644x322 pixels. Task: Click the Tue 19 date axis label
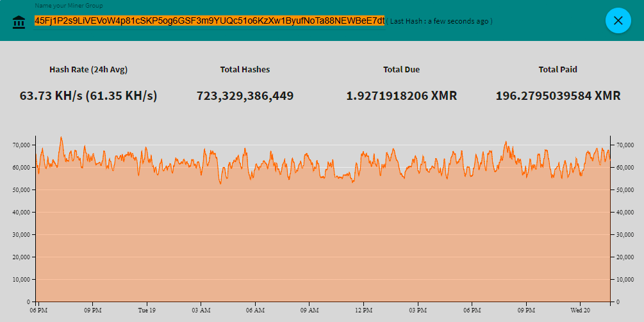click(x=147, y=310)
